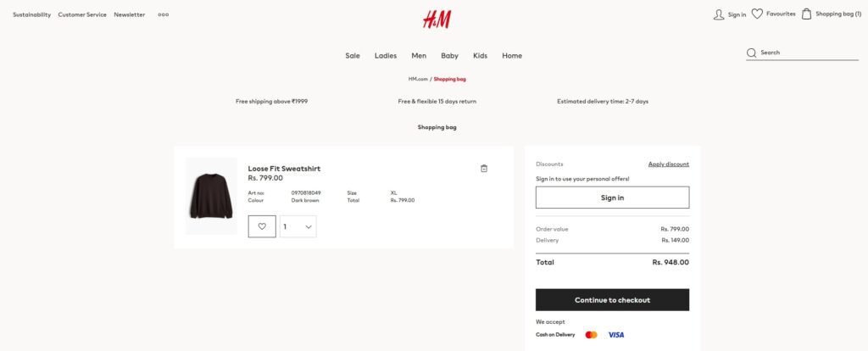Open the Ladies menu
868x351 pixels.
(x=386, y=56)
